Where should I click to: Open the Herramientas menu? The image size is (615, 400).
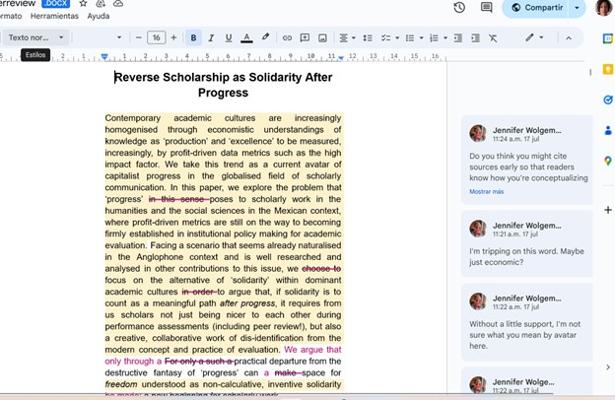(54, 17)
